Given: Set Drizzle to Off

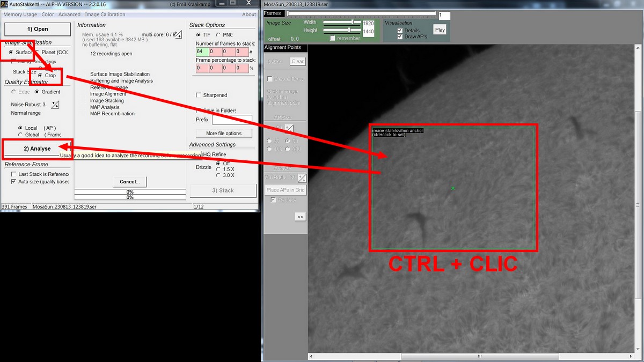Looking at the screenshot, I should coord(218,163).
